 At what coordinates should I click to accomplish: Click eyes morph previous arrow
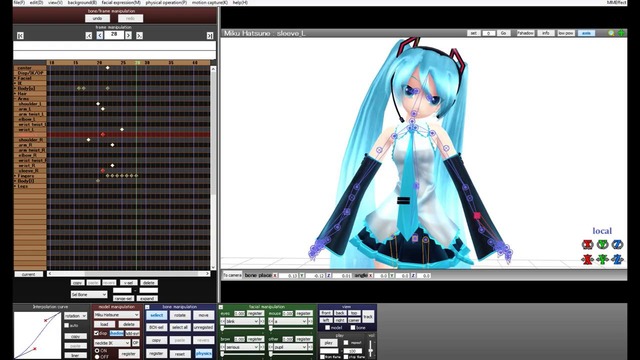coord(222,321)
